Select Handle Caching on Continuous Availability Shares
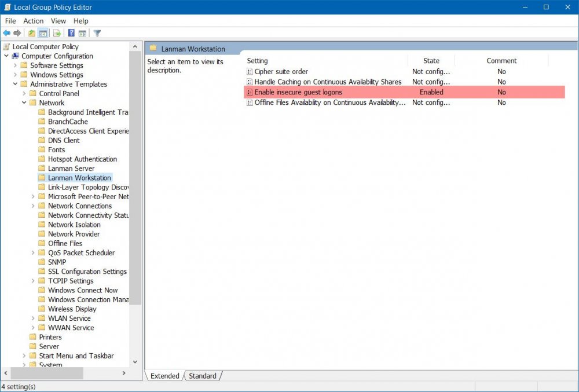 point(328,82)
